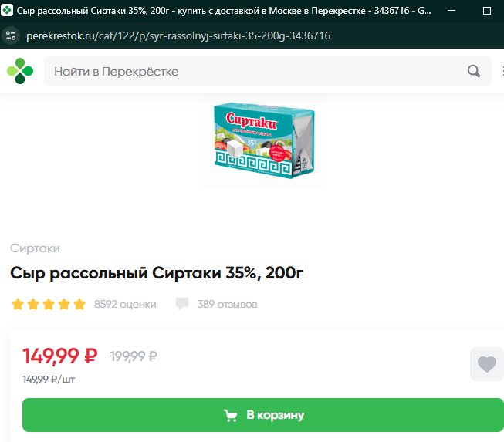Add product to favorites with heart icon
The image size is (504, 442).
tap(487, 364)
